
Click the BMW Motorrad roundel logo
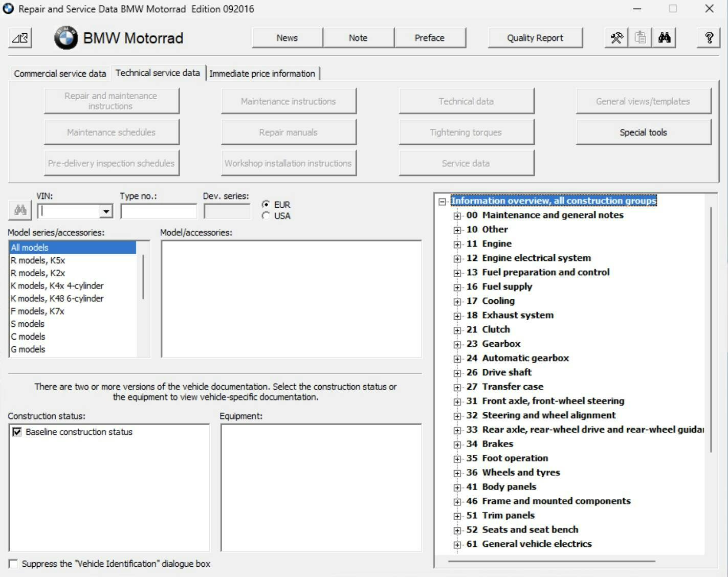tap(66, 38)
